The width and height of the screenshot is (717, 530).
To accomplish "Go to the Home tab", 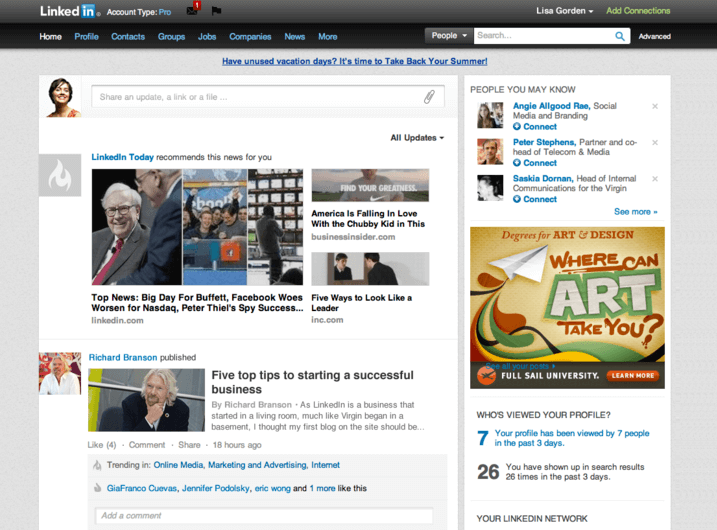I will coord(50,37).
